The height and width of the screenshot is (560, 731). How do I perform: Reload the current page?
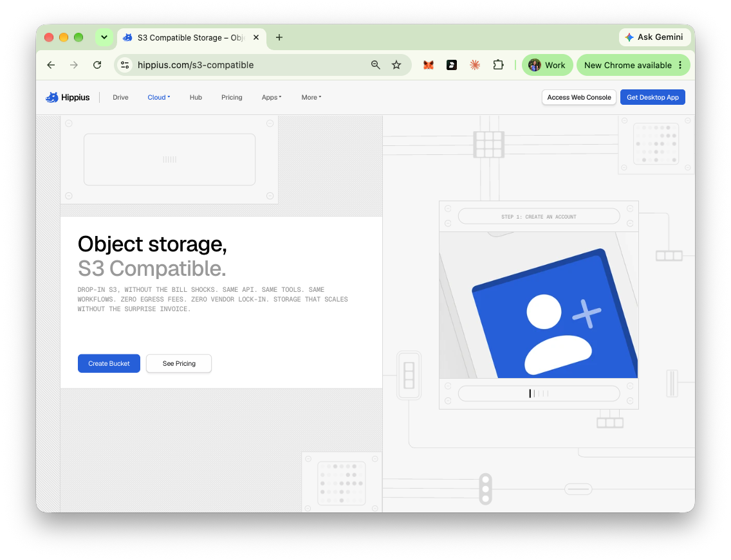pyautogui.click(x=97, y=65)
